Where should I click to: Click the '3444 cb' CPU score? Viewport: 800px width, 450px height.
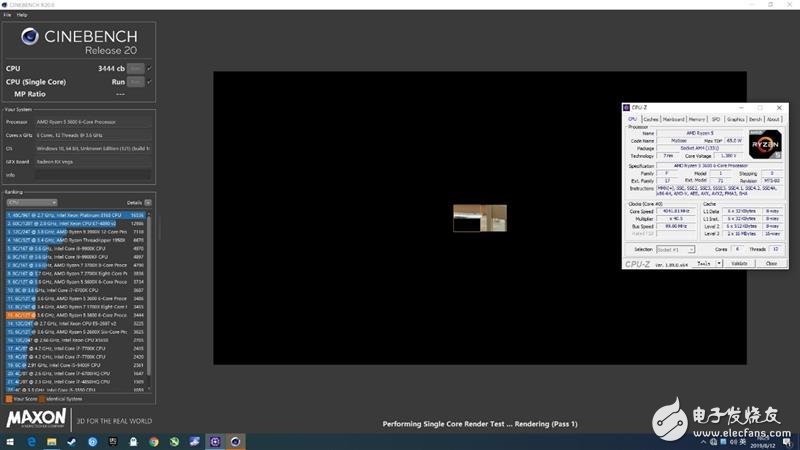[111, 68]
